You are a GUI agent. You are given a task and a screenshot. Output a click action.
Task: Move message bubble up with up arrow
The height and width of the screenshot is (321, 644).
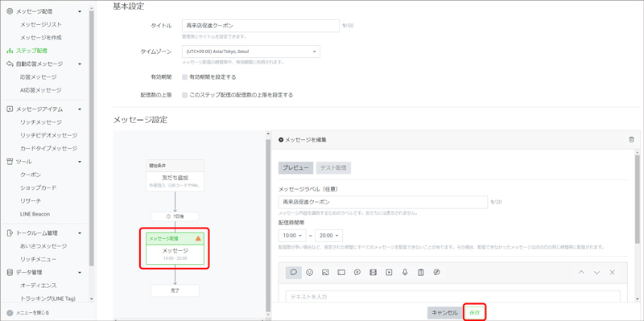(581, 272)
